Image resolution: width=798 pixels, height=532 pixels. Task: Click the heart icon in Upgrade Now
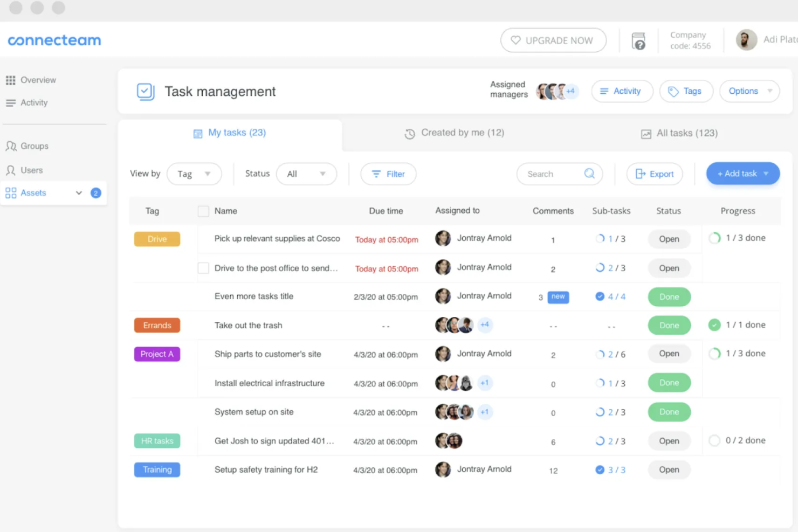click(515, 40)
